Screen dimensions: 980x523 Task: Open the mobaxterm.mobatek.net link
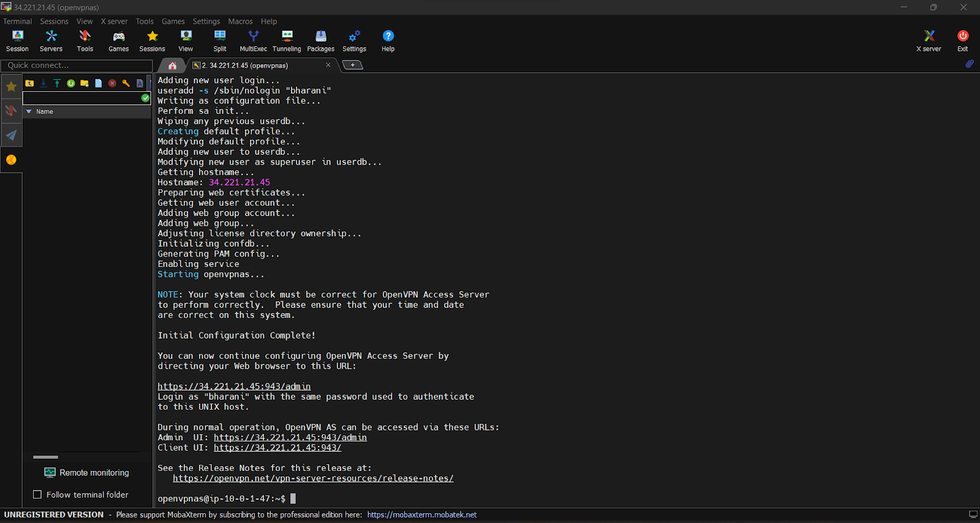pyautogui.click(x=422, y=515)
